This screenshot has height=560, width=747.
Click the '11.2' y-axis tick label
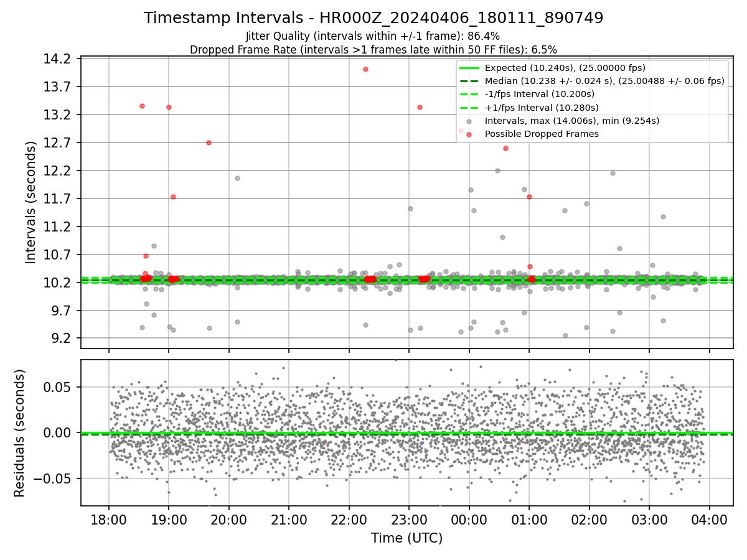[x=59, y=226]
